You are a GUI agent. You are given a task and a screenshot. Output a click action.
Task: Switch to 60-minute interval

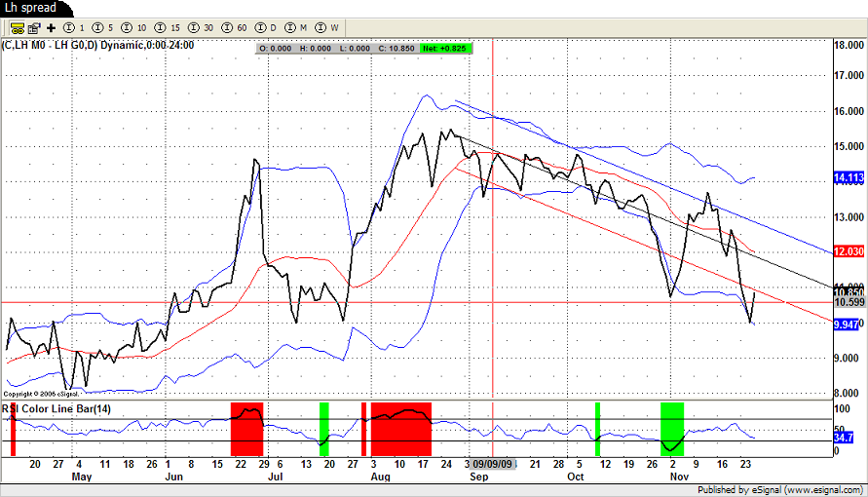[235, 27]
